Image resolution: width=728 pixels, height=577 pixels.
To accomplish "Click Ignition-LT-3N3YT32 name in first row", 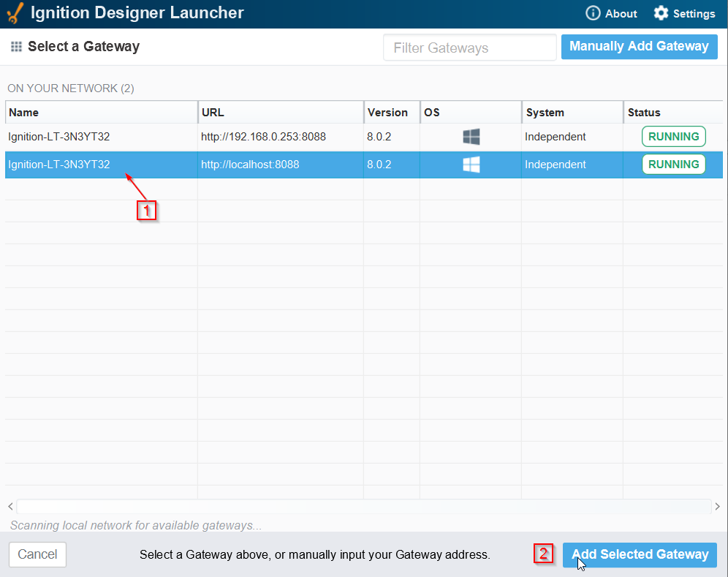I will point(59,137).
